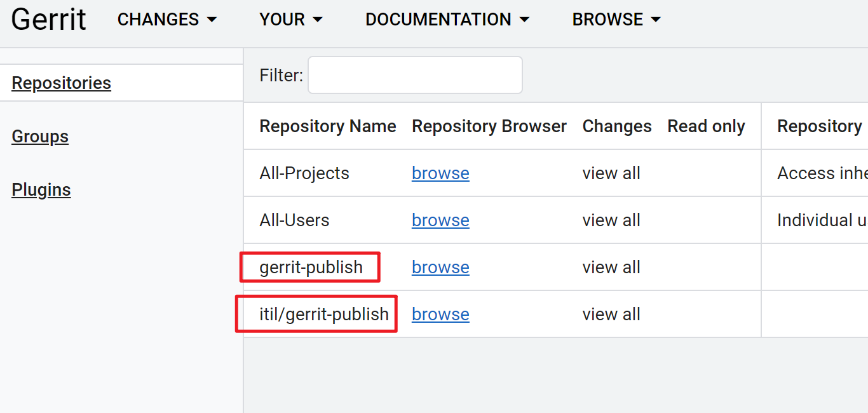The width and height of the screenshot is (868, 413).
Task: Click the Gerrit logo title
Action: [48, 20]
